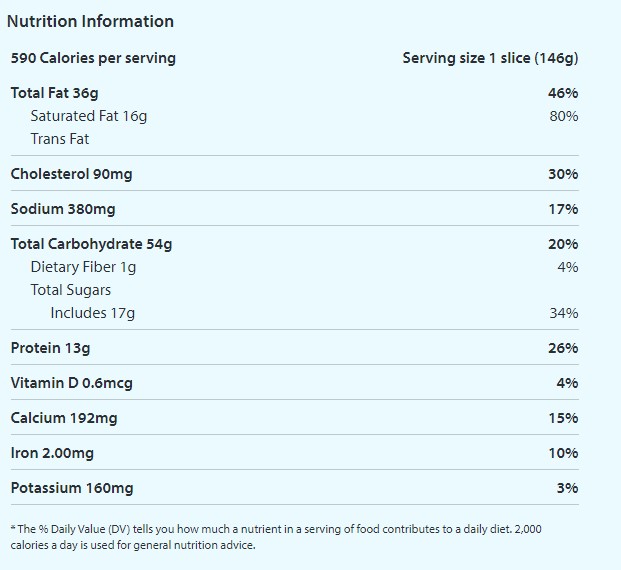The image size is (621, 570).
Task: Click the Trans Fat label
Action: (60, 139)
